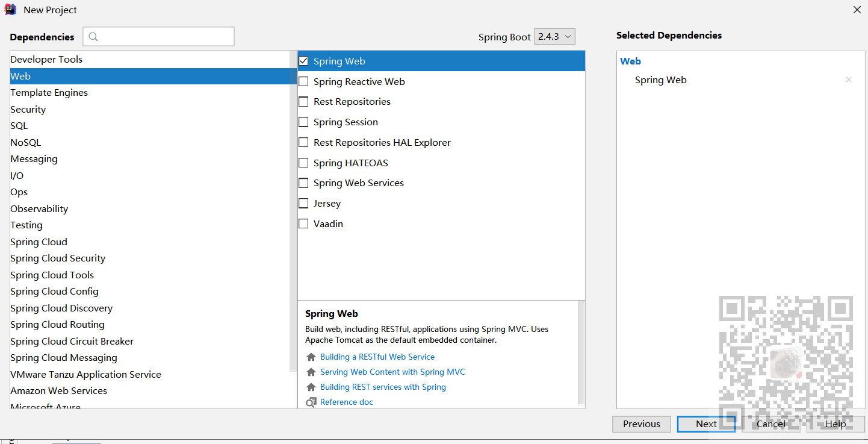
Task: Click the Web group header in Selected Dependencies
Action: point(630,61)
